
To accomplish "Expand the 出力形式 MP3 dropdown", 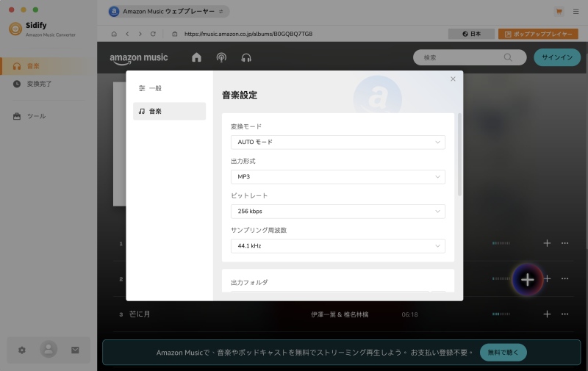I will point(338,177).
